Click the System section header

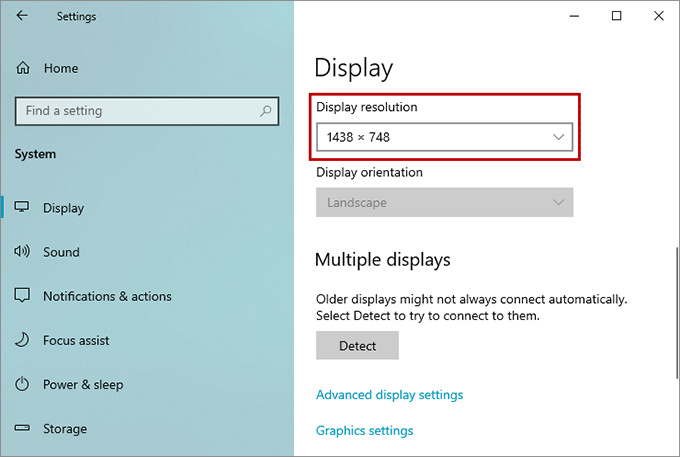click(x=35, y=154)
